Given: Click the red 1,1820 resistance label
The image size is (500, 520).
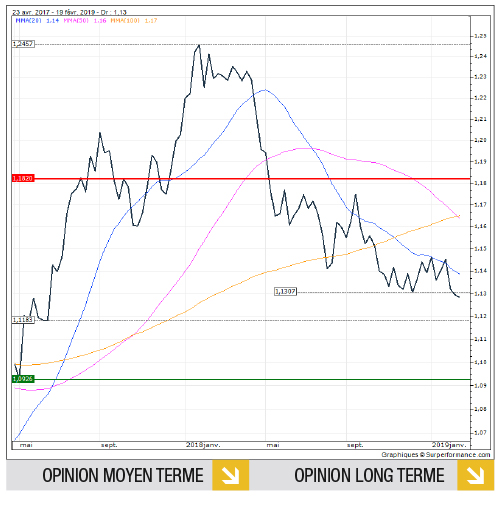Looking at the screenshot, I should pyautogui.click(x=23, y=178).
